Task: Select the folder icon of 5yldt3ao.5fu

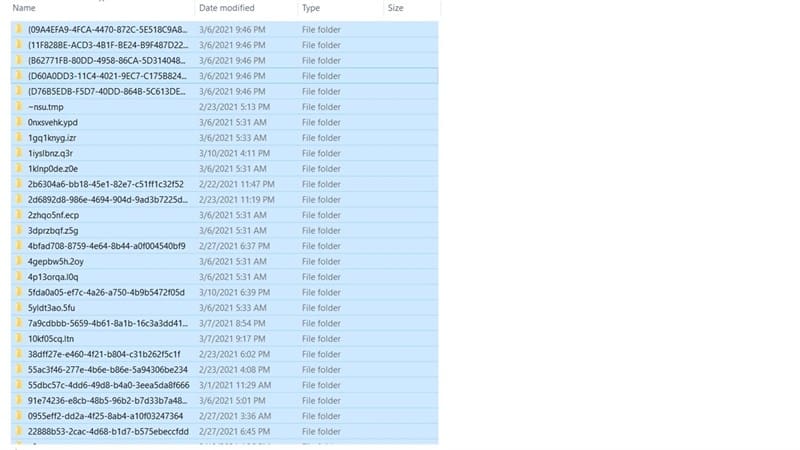Action: (19, 308)
